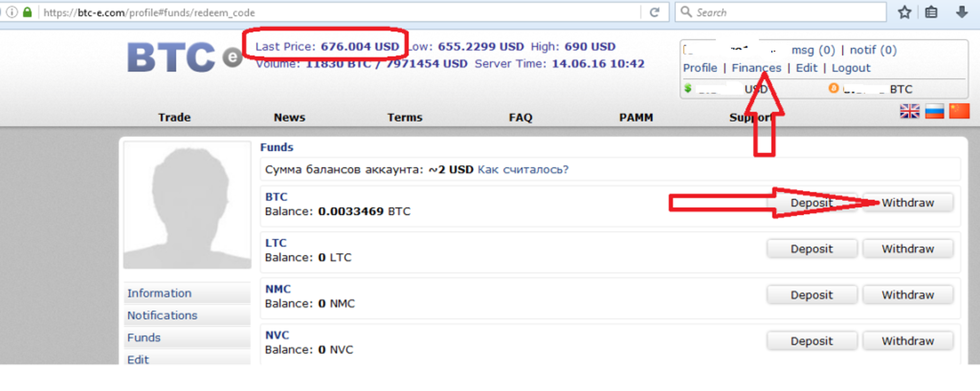This screenshot has width=980, height=391.
Task: Click the Withdraw button for BTC
Action: pyautogui.click(x=908, y=203)
